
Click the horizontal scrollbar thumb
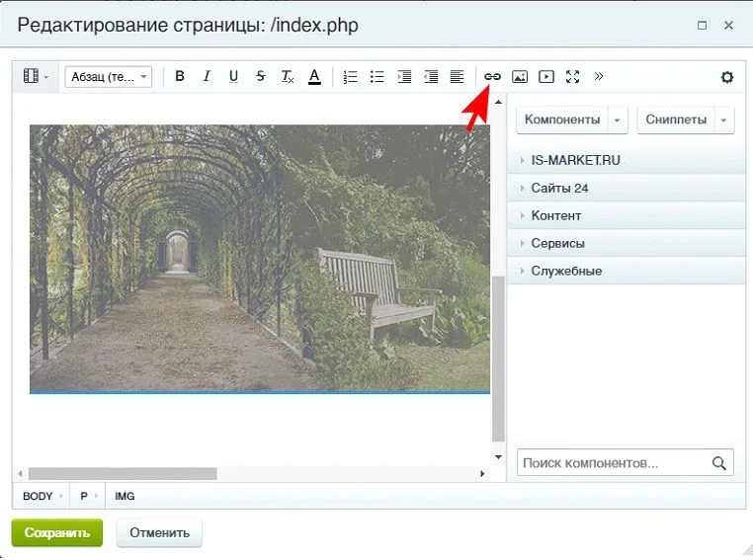click(123, 474)
